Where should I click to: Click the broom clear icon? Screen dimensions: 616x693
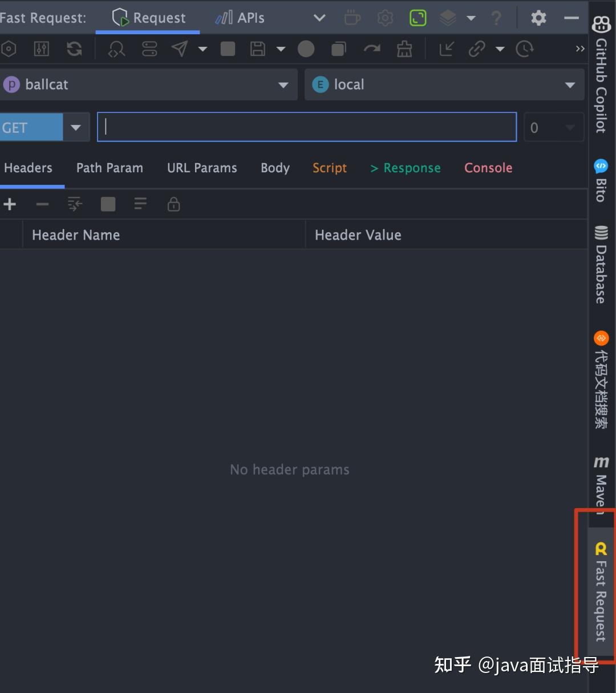404,49
